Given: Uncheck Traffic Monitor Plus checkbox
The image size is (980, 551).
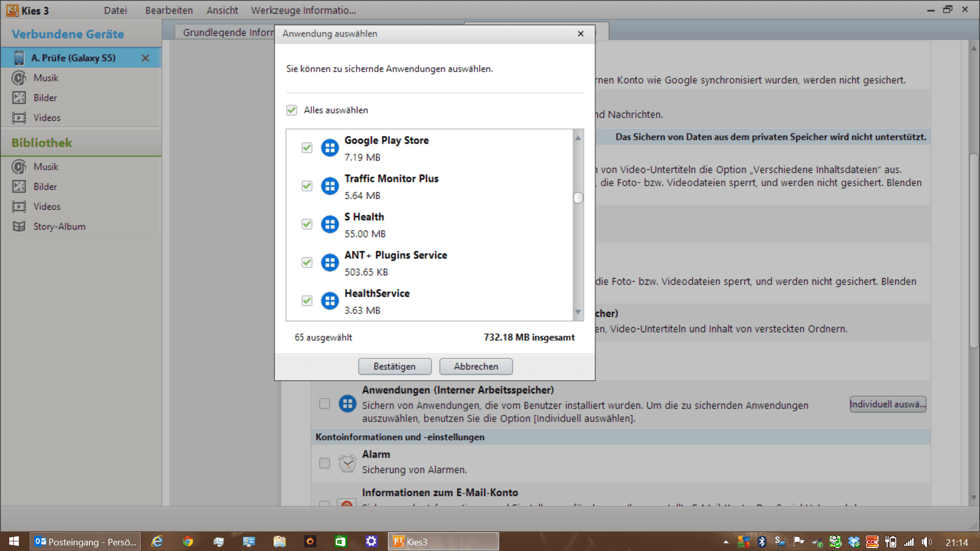Looking at the screenshot, I should point(307,186).
